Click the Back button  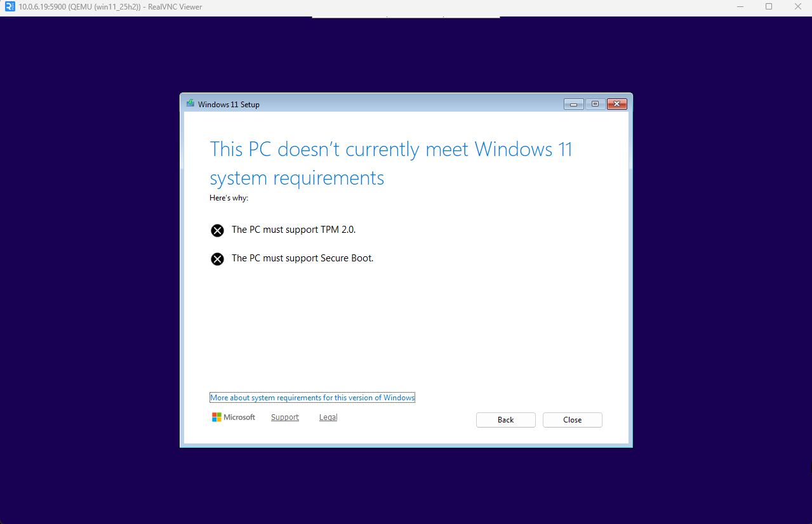(505, 419)
